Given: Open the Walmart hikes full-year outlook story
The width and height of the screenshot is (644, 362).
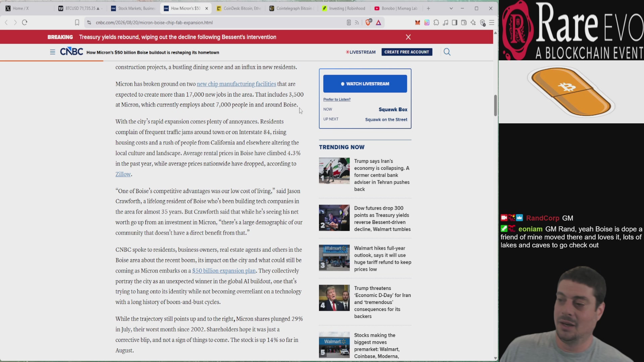Looking at the screenshot, I should click(x=382, y=259).
